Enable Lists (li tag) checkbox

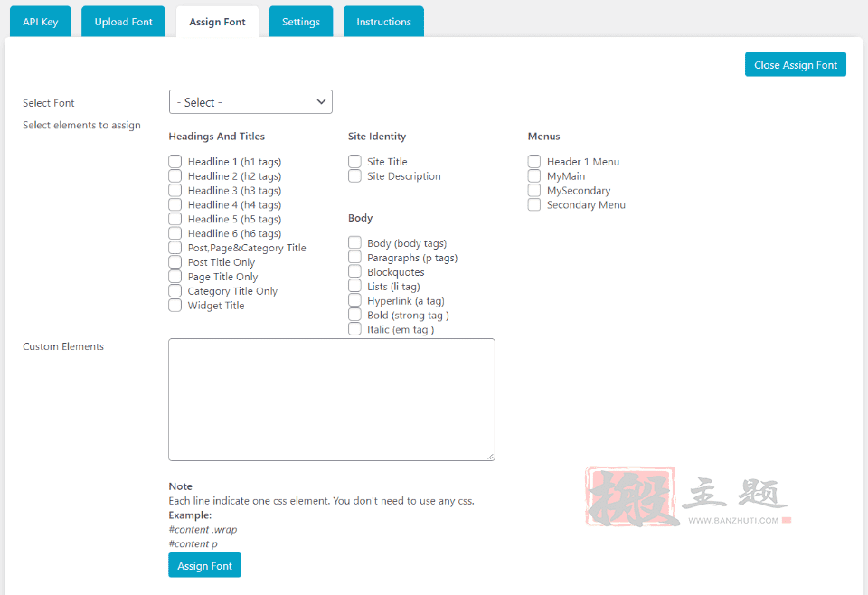coord(354,286)
